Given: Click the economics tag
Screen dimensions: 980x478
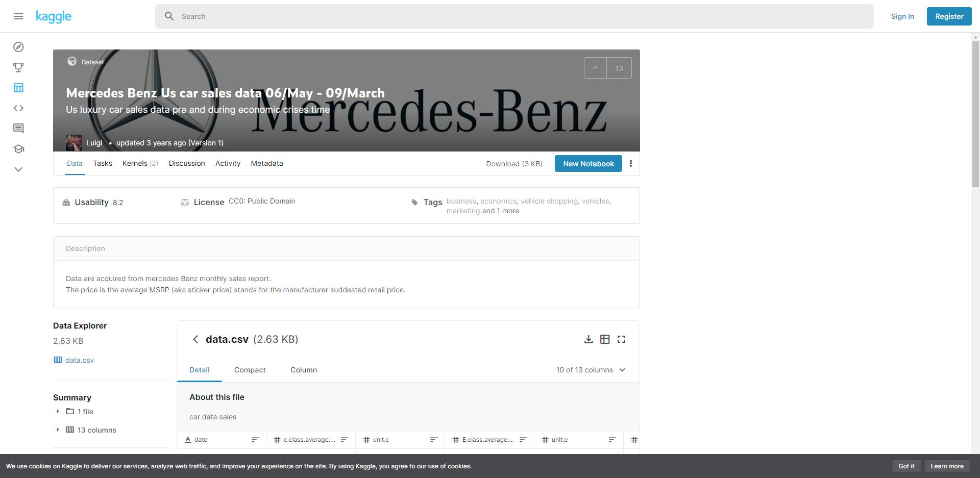Looking at the screenshot, I should 498,201.
